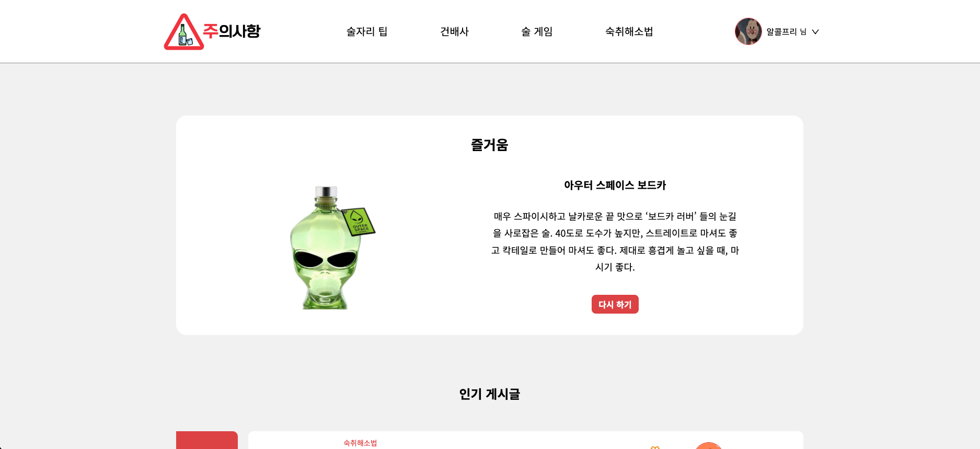The height and width of the screenshot is (449, 980).
Task: Select the red tab beside popular posts
Action: tap(207, 440)
